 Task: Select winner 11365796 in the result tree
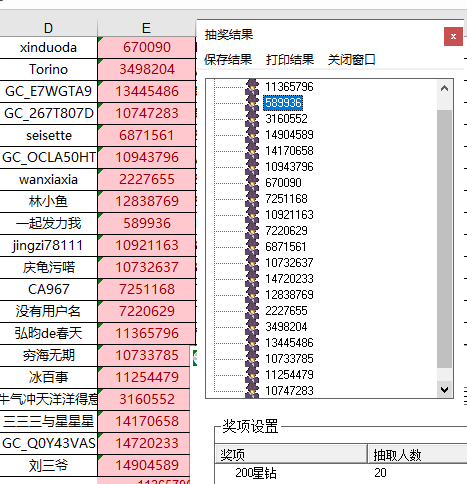(289, 87)
